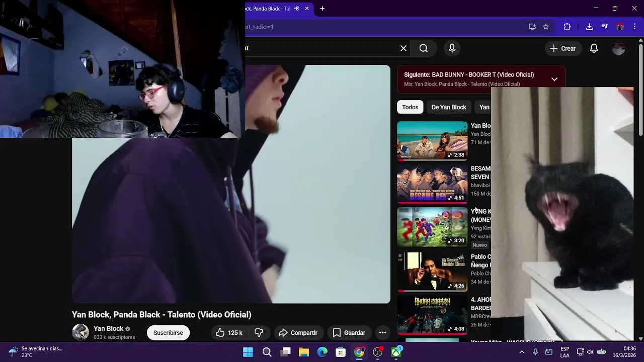The image size is (644, 362).
Task: Open the 4:08 MDBCrew video thumbnail
Action: (432, 315)
